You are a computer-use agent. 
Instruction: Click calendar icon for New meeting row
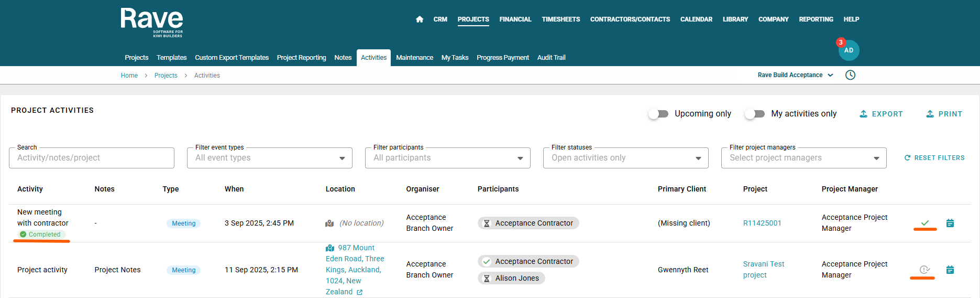[x=950, y=223]
